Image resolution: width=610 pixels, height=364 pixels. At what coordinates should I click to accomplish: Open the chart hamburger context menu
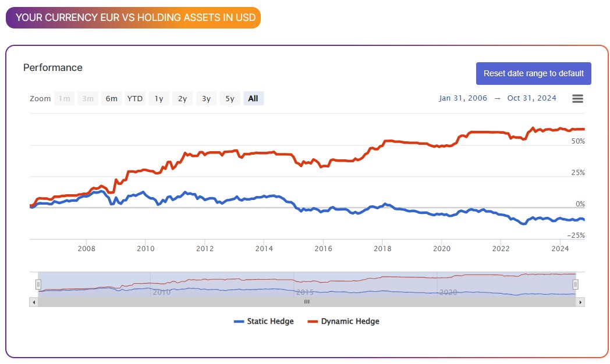[x=577, y=99]
